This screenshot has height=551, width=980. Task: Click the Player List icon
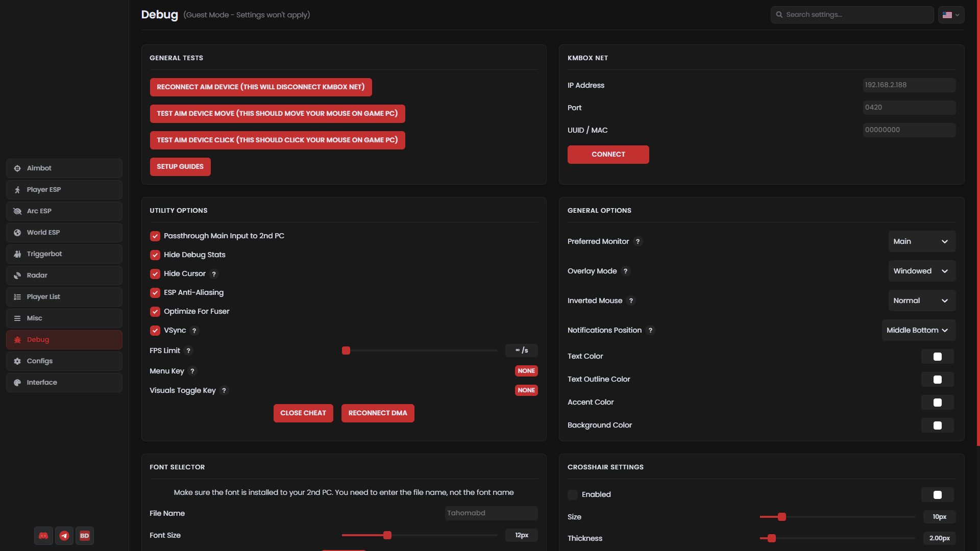tap(17, 297)
